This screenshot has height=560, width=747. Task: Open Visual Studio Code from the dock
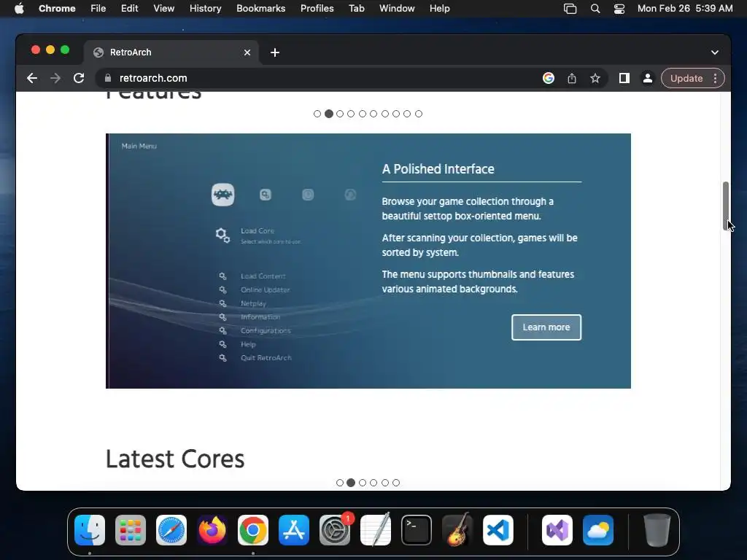pyautogui.click(x=498, y=530)
